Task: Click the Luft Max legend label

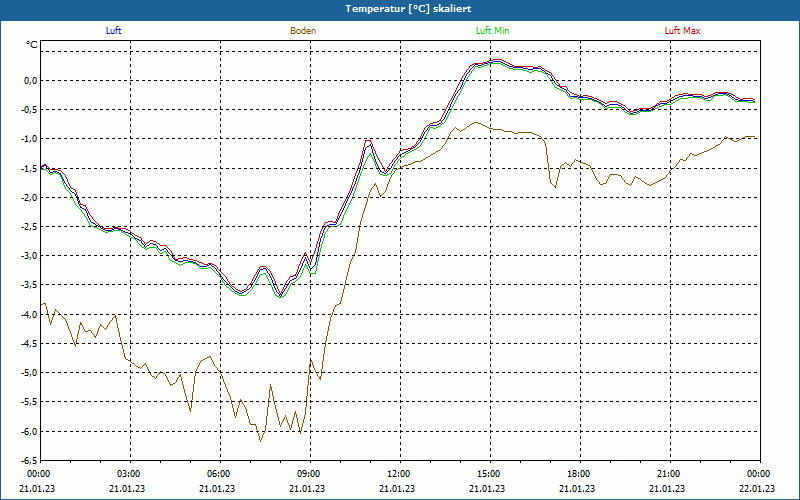Action: 682,31
